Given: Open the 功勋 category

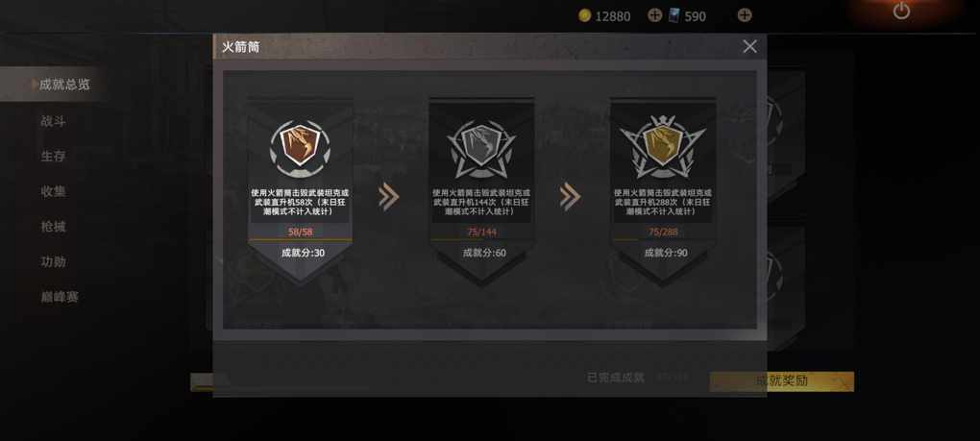Looking at the screenshot, I should (53, 261).
